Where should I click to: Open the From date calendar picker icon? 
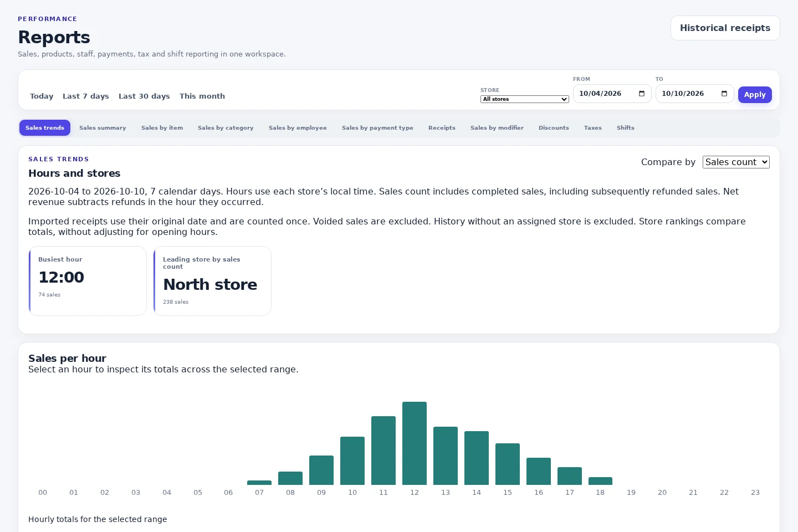(x=642, y=94)
